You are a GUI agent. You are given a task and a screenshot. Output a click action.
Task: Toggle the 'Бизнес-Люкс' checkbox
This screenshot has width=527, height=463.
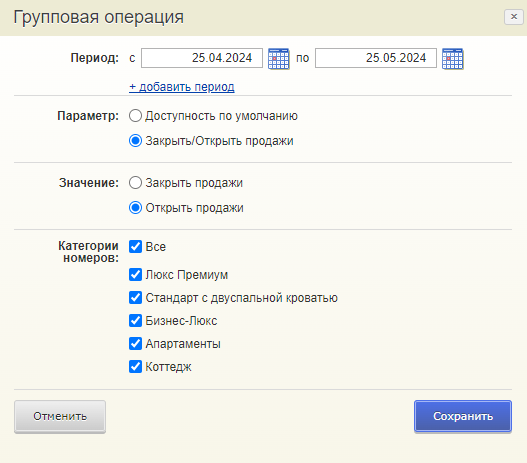[135, 321]
